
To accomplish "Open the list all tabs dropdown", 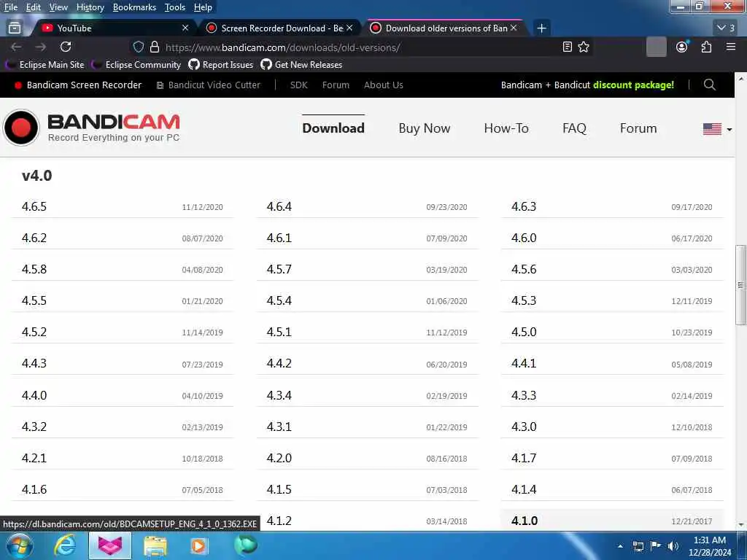I will 726,28.
